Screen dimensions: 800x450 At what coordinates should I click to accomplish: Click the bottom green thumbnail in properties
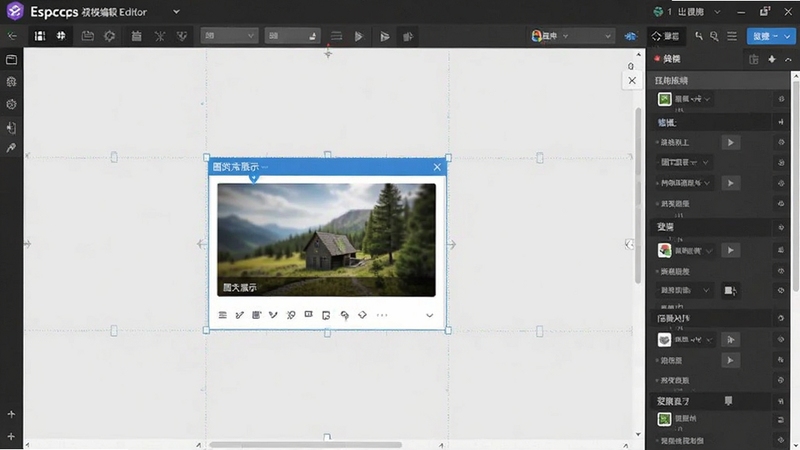pyautogui.click(x=664, y=419)
